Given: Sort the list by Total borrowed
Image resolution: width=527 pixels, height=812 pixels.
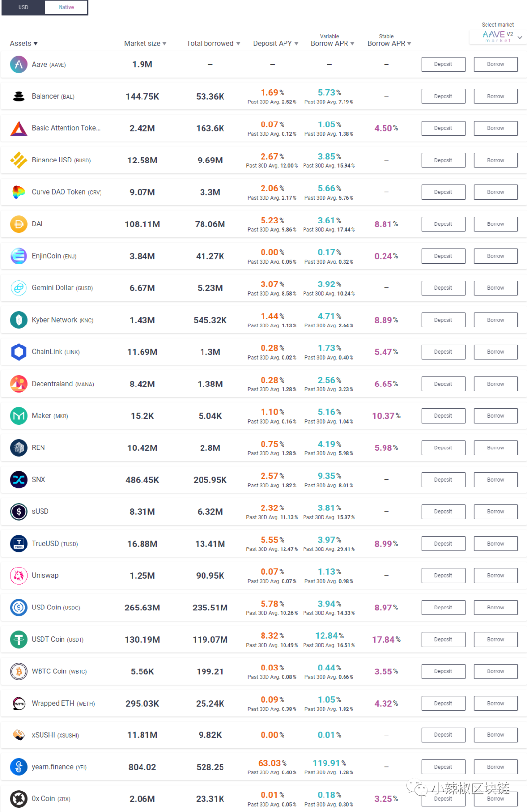Looking at the screenshot, I should click(213, 44).
